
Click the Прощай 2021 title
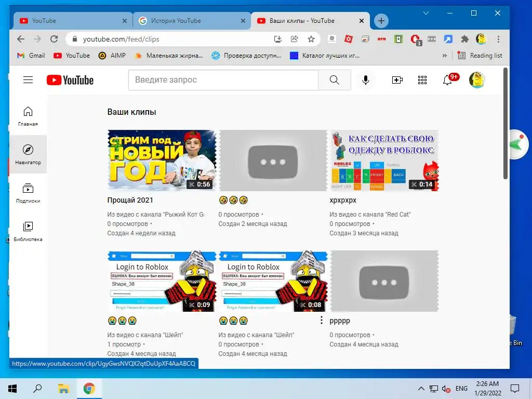(130, 200)
